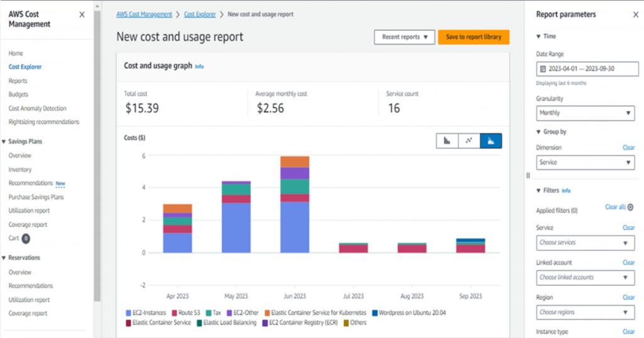Open the Dimension Service dropdown
The height and width of the screenshot is (338, 644).
(586, 163)
